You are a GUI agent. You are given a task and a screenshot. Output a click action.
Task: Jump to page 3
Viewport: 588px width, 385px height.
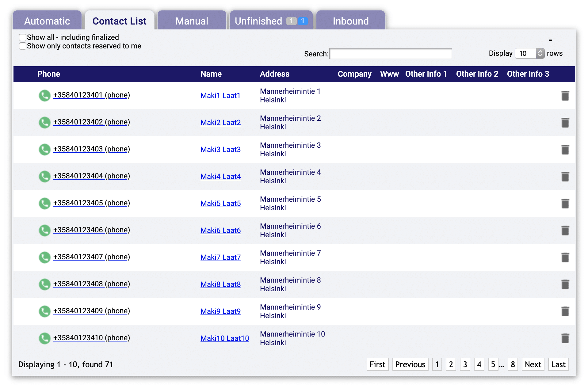[x=465, y=364]
